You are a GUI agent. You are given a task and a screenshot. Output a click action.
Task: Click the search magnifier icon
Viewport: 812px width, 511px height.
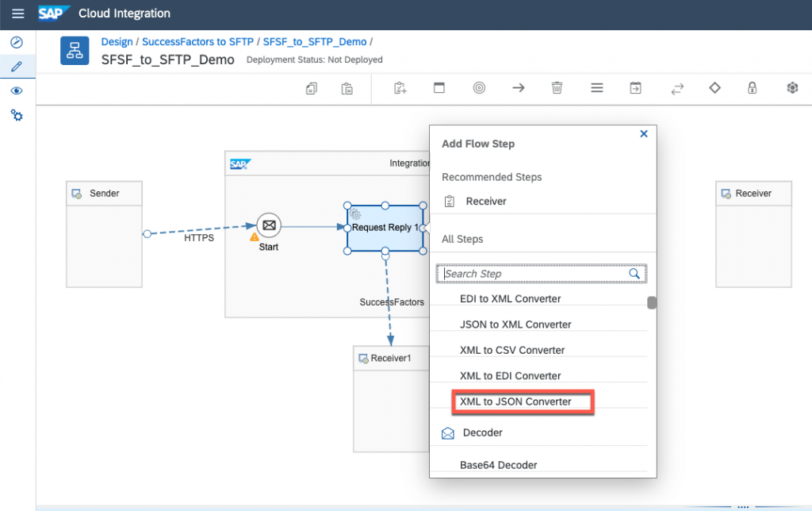pos(634,274)
